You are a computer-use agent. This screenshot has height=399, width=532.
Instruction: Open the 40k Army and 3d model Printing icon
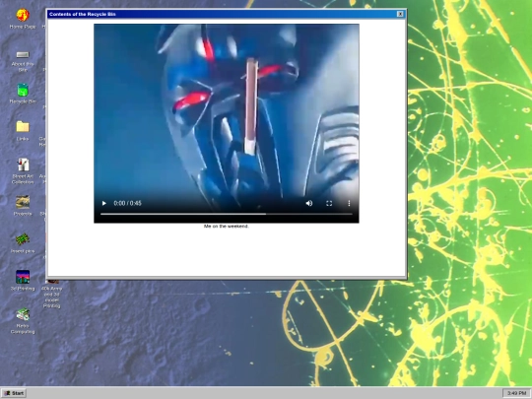(x=51, y=294)
